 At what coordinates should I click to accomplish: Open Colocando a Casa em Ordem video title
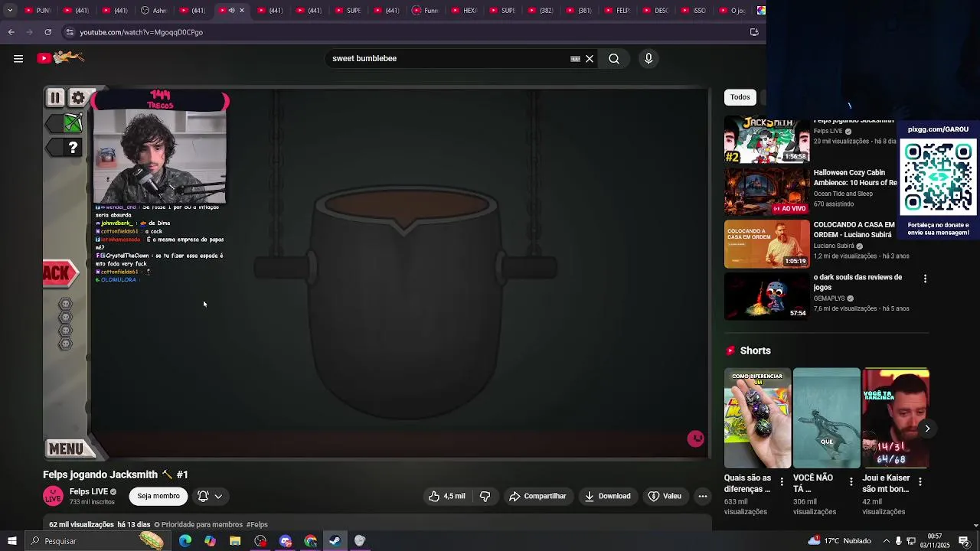pos(854,230)
